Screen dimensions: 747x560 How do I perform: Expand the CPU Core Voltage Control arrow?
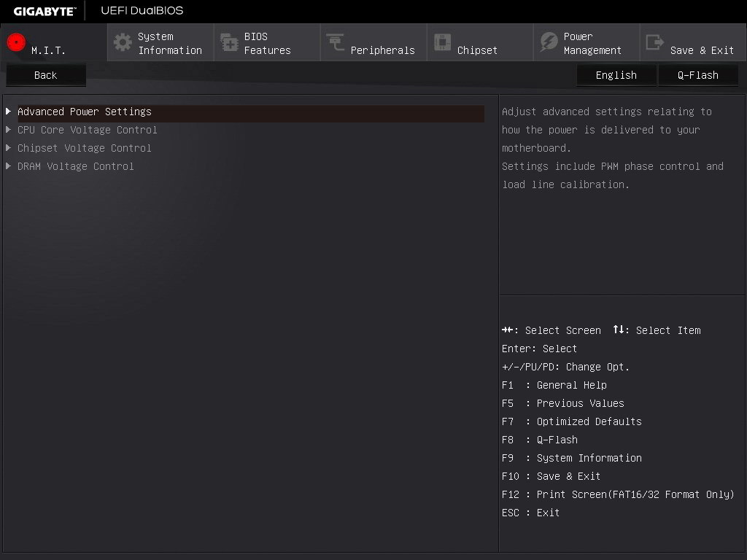pos(9,130)
